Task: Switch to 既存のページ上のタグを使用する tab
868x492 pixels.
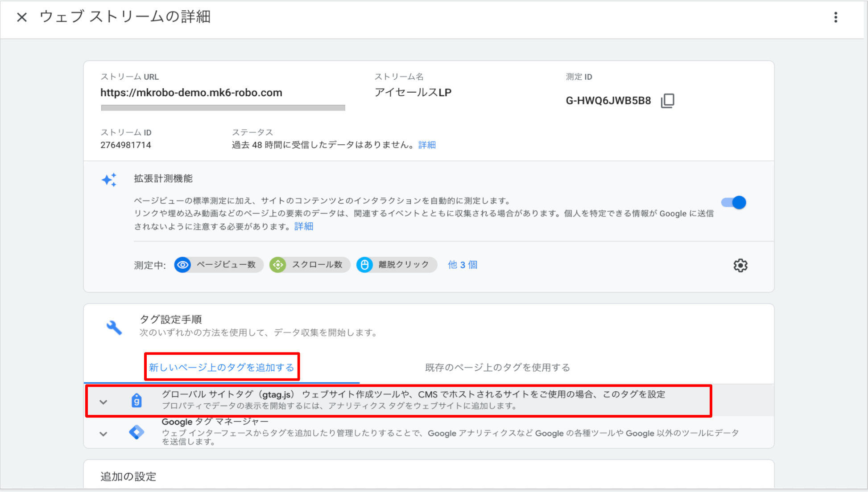Action: pyautogui.click(x=497, y=367)
